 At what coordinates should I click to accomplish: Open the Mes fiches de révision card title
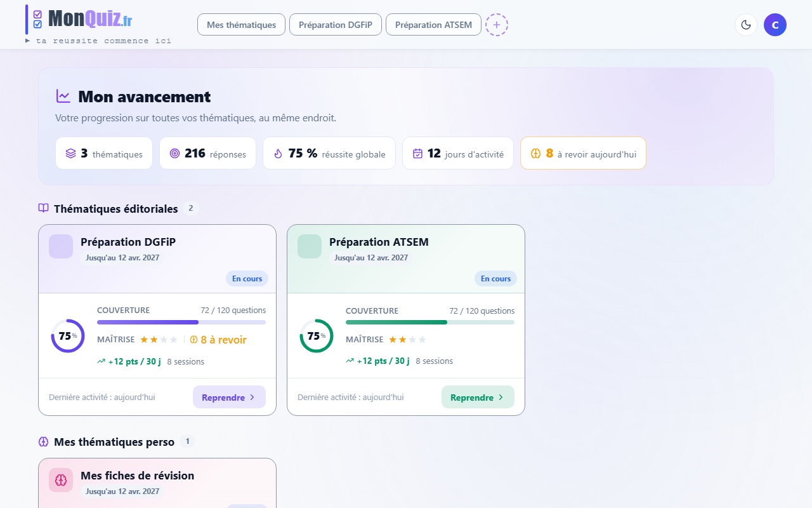click(137, 476)
